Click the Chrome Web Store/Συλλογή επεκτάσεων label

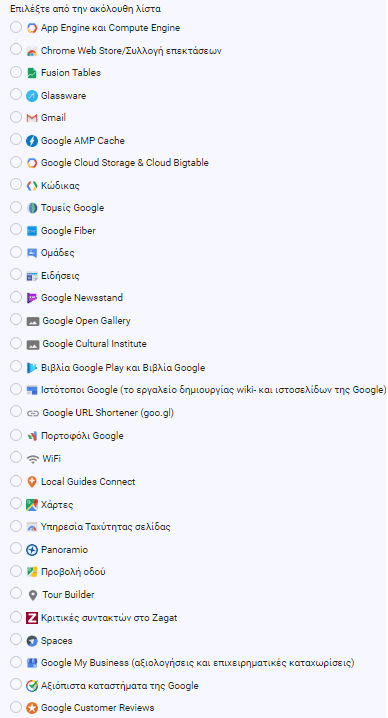(131, 51)
